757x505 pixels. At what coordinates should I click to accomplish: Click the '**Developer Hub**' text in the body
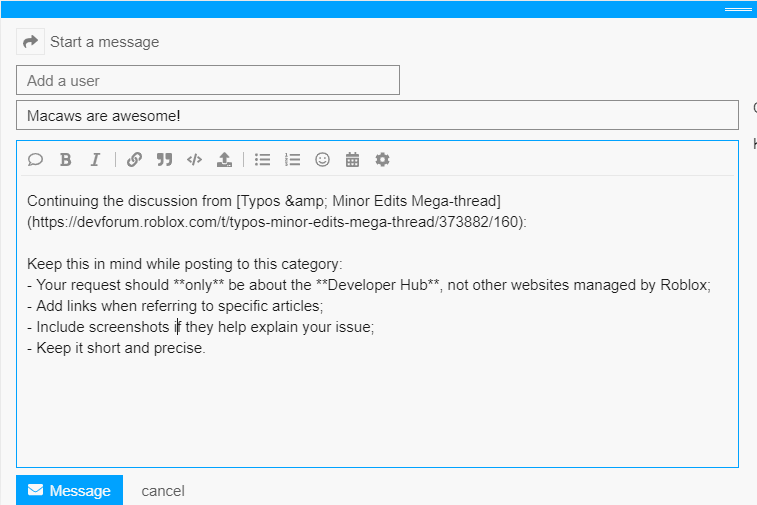378,285
